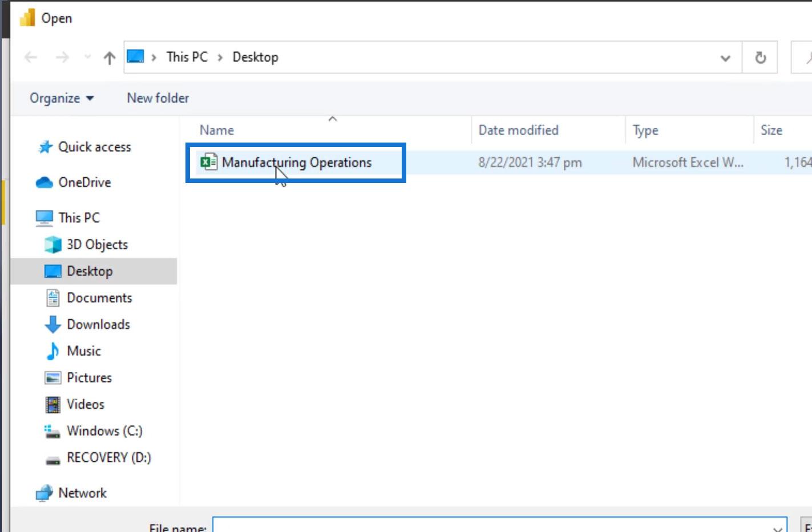The height and width of the screenshot is (532, 812).
Task: Select Desktop in the navigation pane
Action: coord(90,271)
